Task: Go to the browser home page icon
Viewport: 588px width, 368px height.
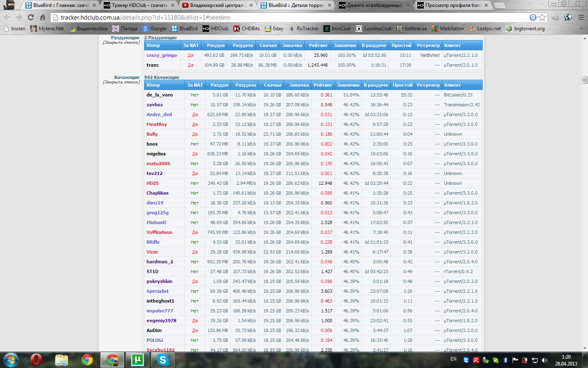Action: click(x=42, y=17)
